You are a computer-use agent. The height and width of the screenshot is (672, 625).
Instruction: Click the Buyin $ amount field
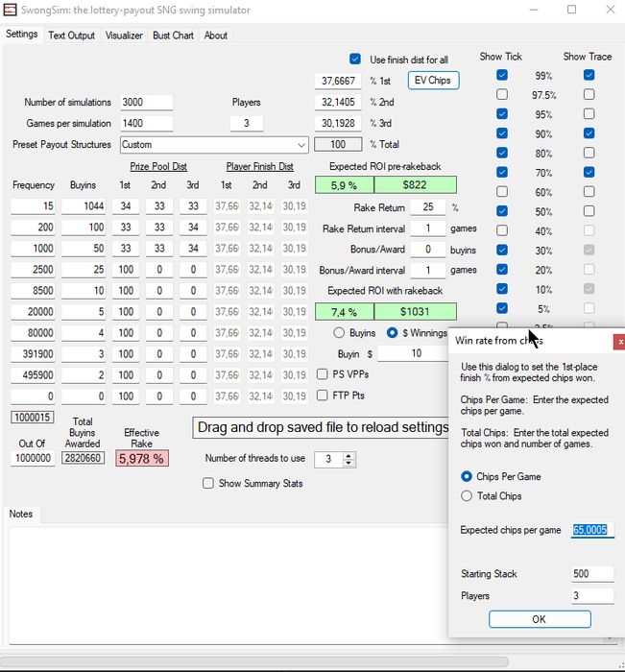point(413,353)
